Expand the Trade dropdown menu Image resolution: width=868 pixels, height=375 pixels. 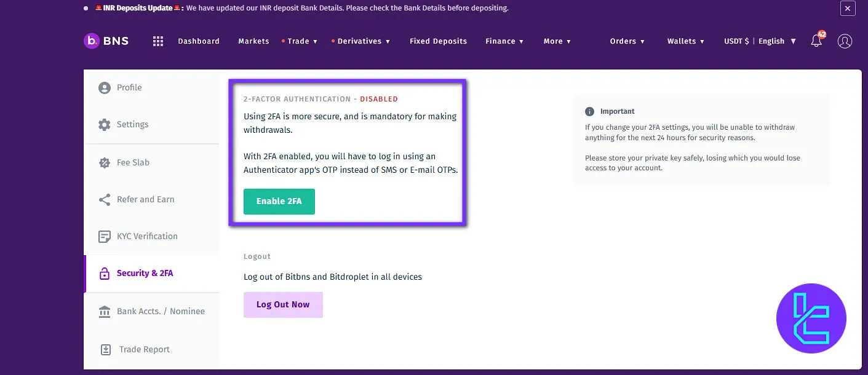(302, 41)
